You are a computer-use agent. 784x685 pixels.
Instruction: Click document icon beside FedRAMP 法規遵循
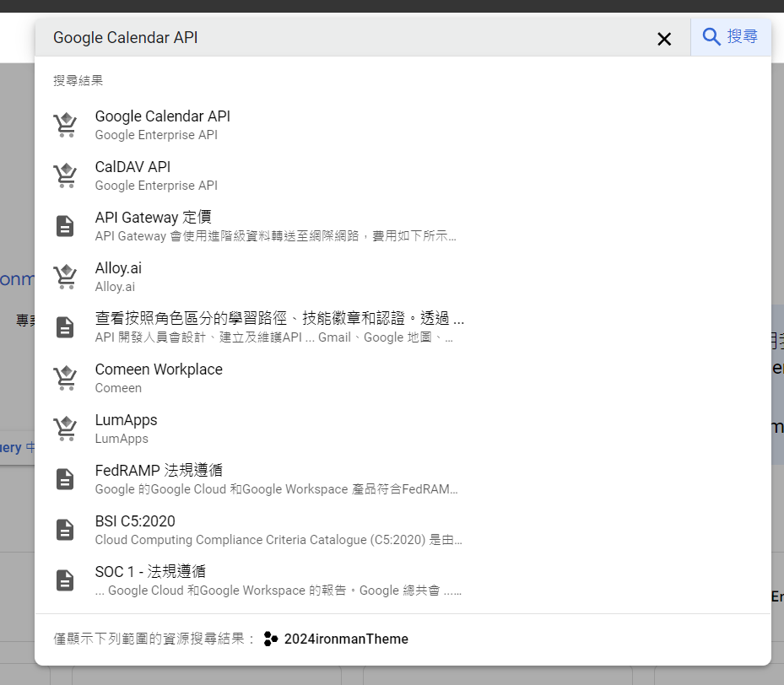click(65, 479)
